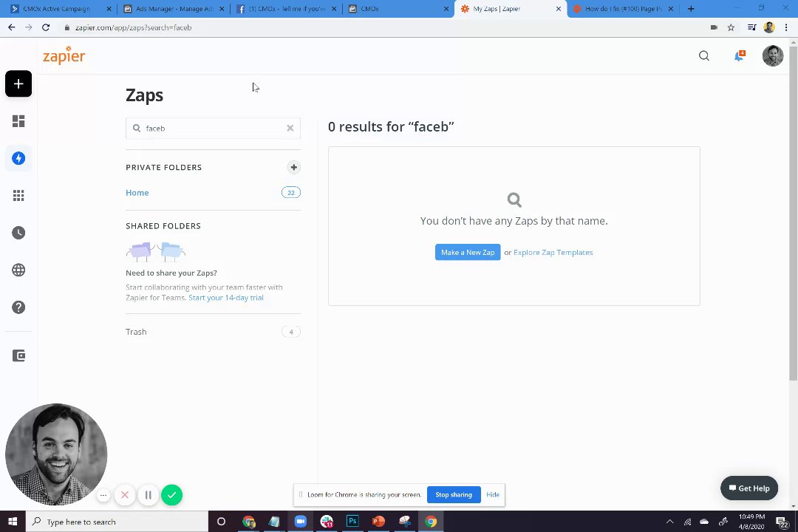The height and width of the screenshot is (532, 798).
Task: Open the Trash folder
Action: point(136,332)
